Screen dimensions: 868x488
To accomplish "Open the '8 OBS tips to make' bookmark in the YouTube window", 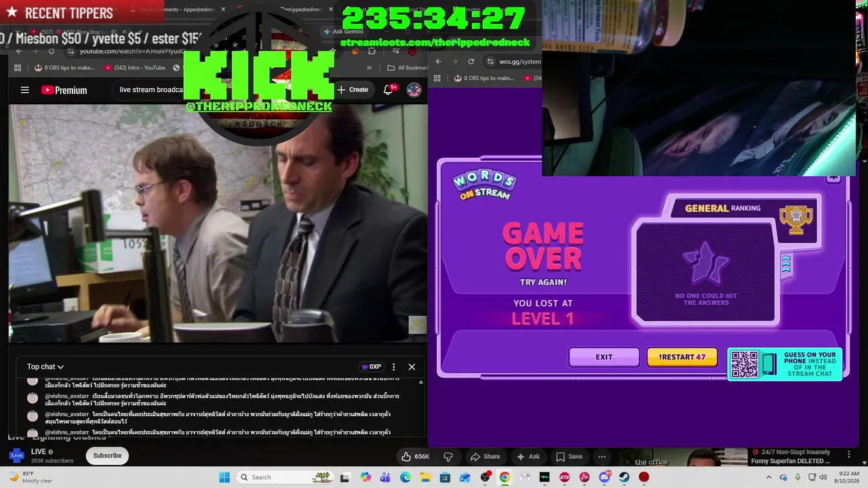I will tap(64, 68).
